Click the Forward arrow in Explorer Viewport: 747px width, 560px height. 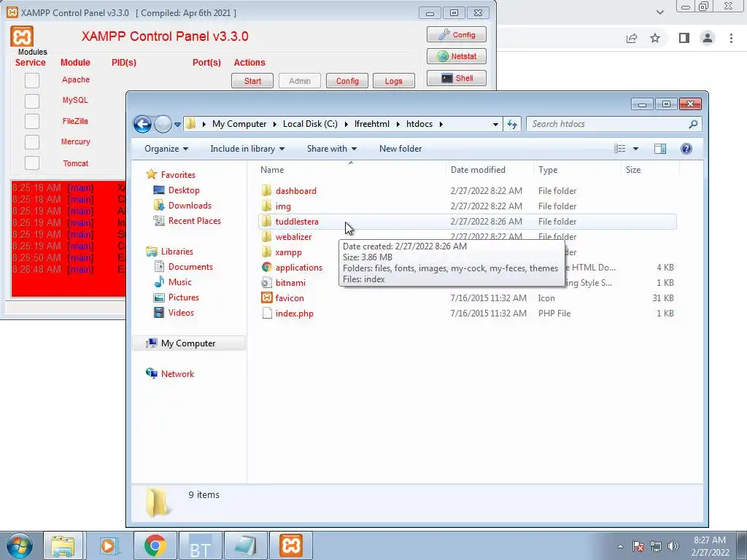163,124
